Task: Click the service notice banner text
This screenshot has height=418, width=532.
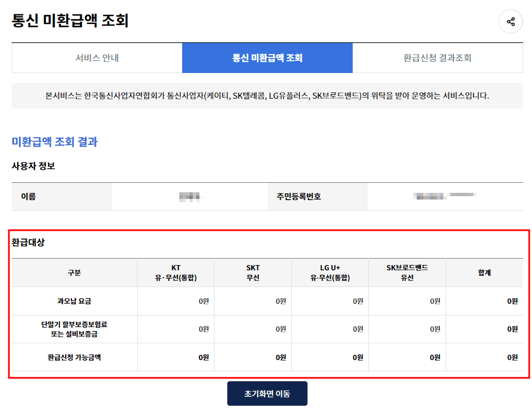Action: click(x=267, y=96)
